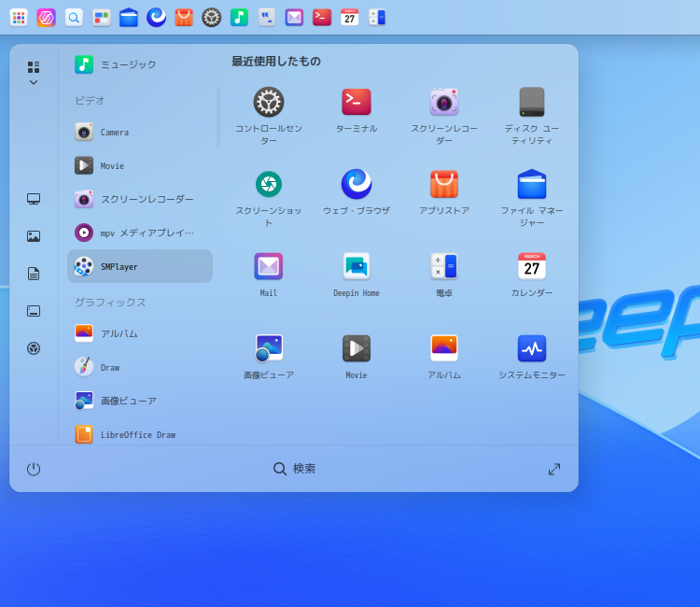This screenshot has width=700, height=607.
Task: Launch システムモニター from recent apps
Action: pos(532,349)
